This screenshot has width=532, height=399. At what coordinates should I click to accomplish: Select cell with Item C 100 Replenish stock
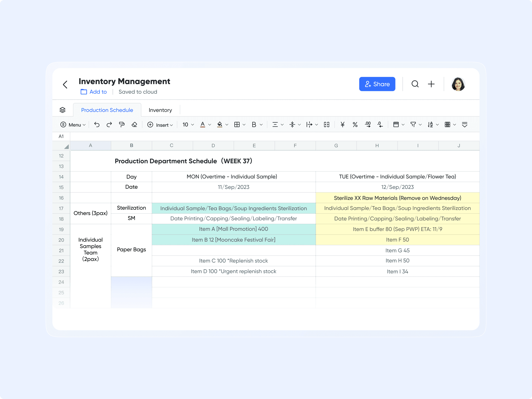pyautogui.click(x=234, y=261)
